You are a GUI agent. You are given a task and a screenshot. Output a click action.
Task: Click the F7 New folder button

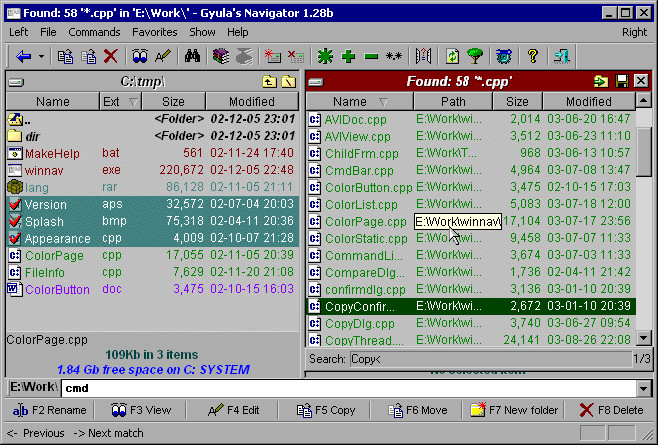point(514,410)
